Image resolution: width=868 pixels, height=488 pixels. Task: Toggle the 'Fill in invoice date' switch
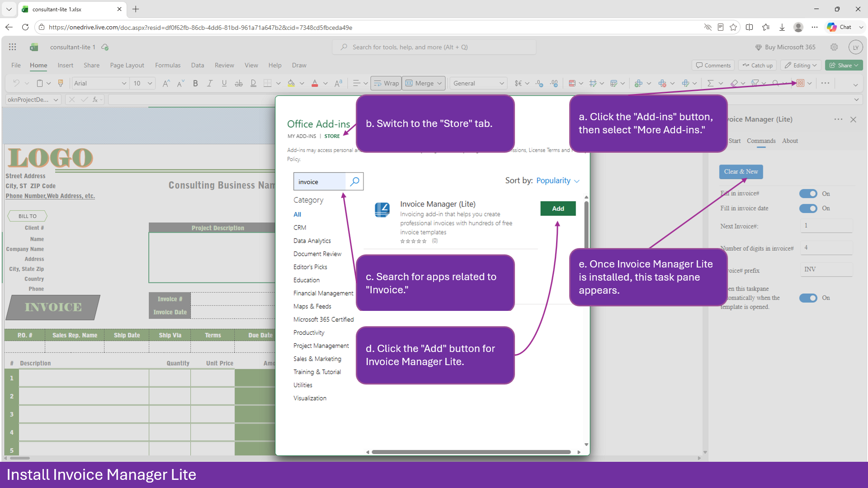[808, 208]
